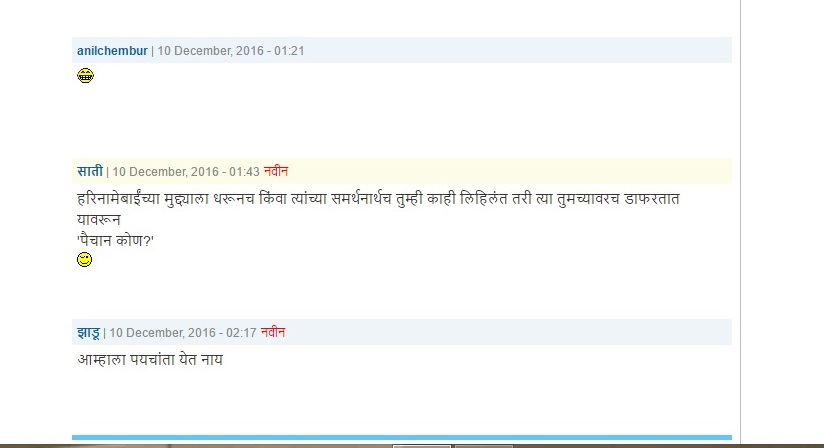Click the first partially visible button at bottom edge
The image size is (824, 448).
click(422, 446)
